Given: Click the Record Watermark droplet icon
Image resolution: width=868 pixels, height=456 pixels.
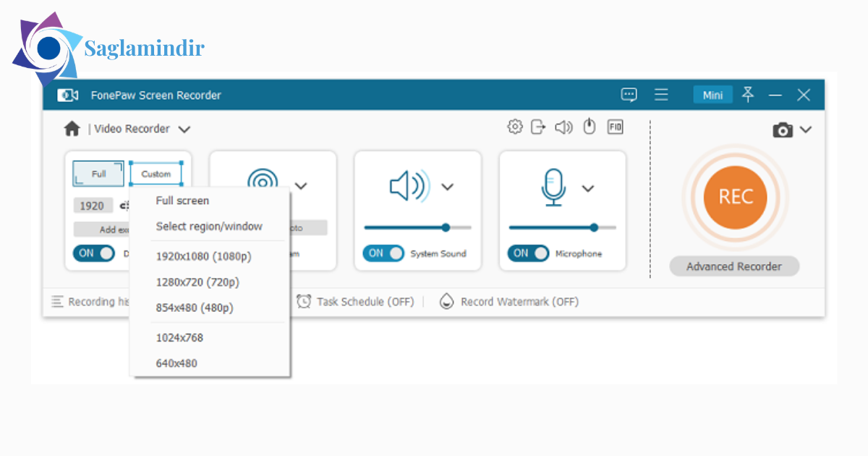Looking at the screenshot, I should pos(447,301).
